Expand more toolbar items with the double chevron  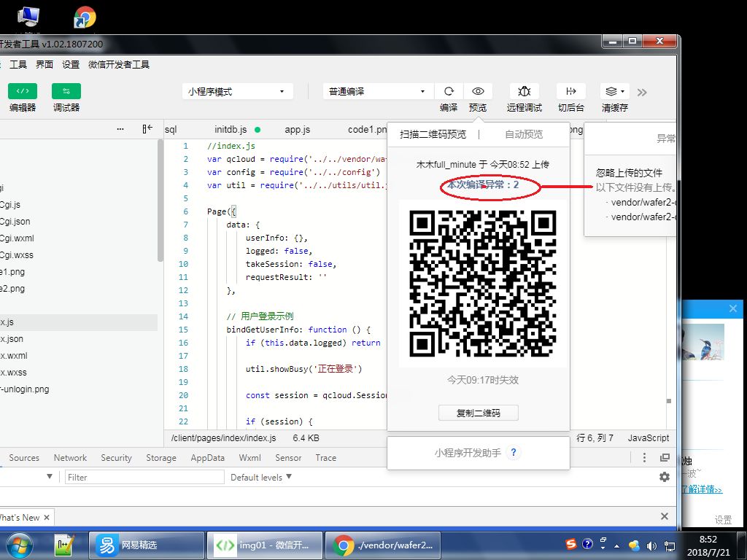[x=642, y=93]
